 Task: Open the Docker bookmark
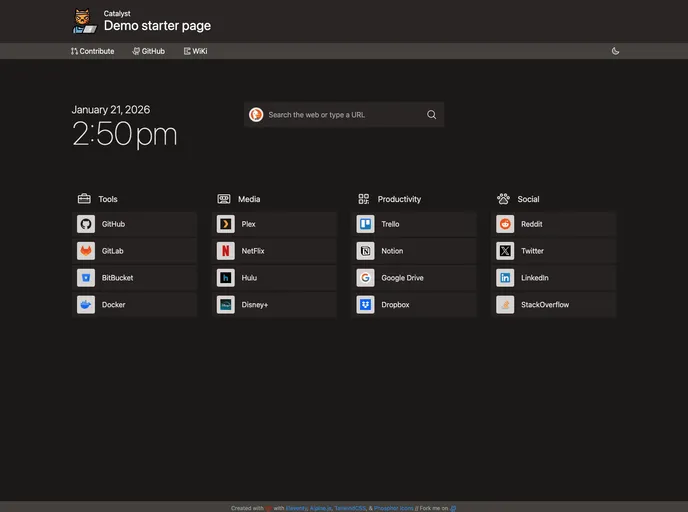[113, 305]
